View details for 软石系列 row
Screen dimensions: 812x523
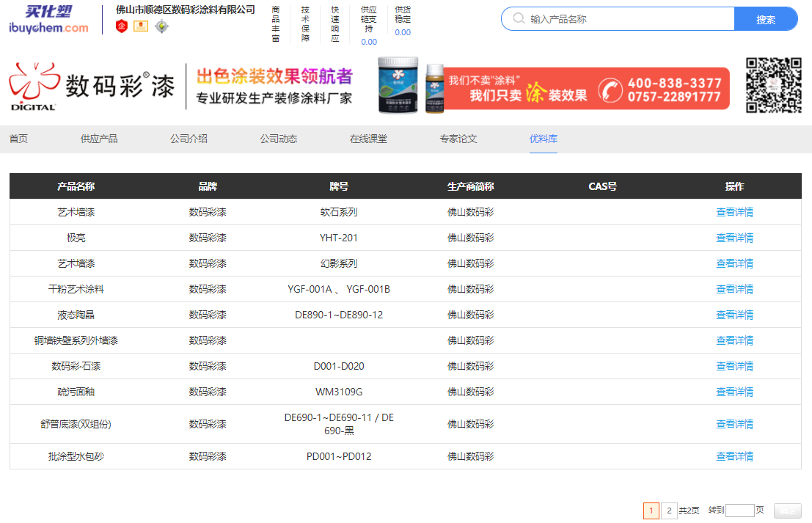point(734,212)
